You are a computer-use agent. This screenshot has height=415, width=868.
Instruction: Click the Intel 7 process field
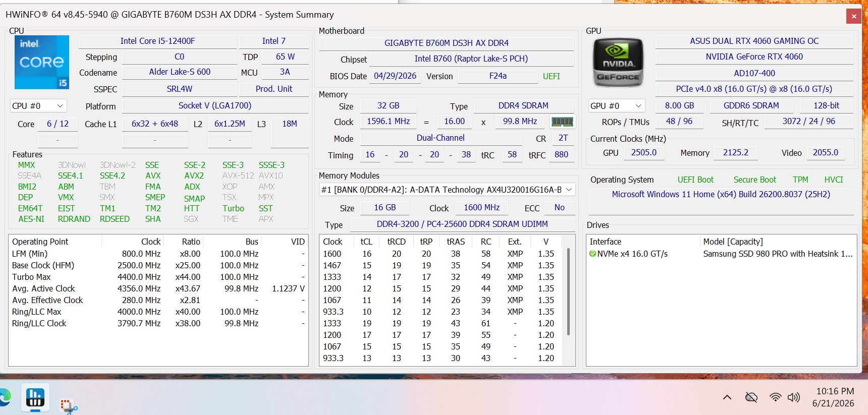274,41
